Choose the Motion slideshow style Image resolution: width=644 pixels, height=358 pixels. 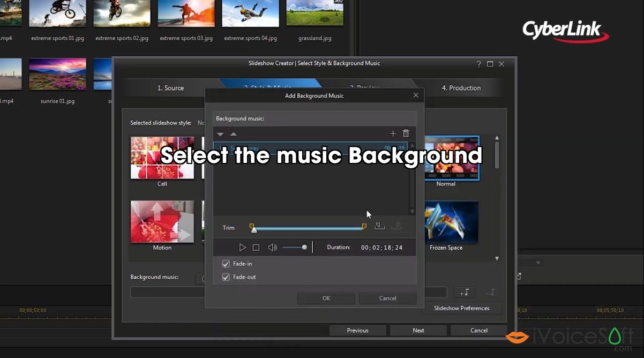coord(162,221)
